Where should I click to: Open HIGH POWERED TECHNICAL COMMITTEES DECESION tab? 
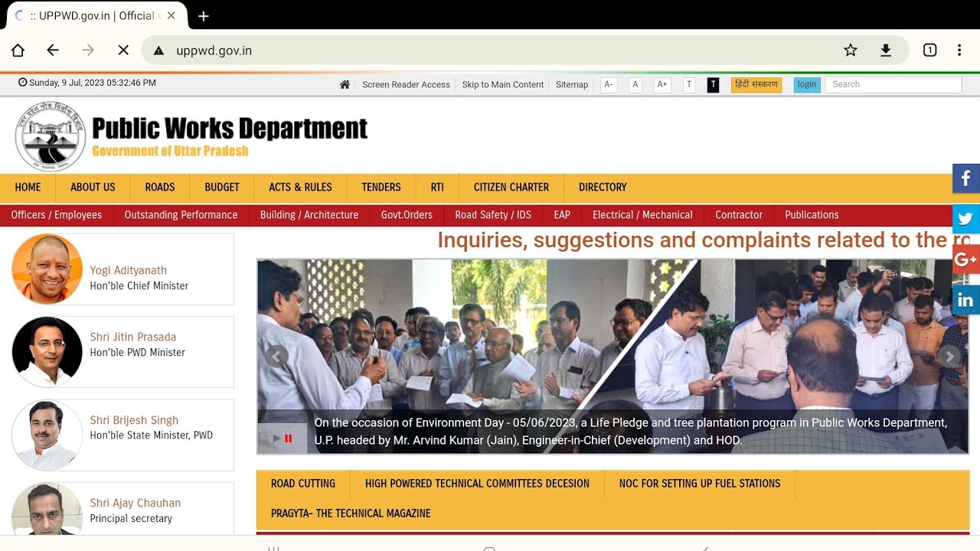[x=477, y=484]
